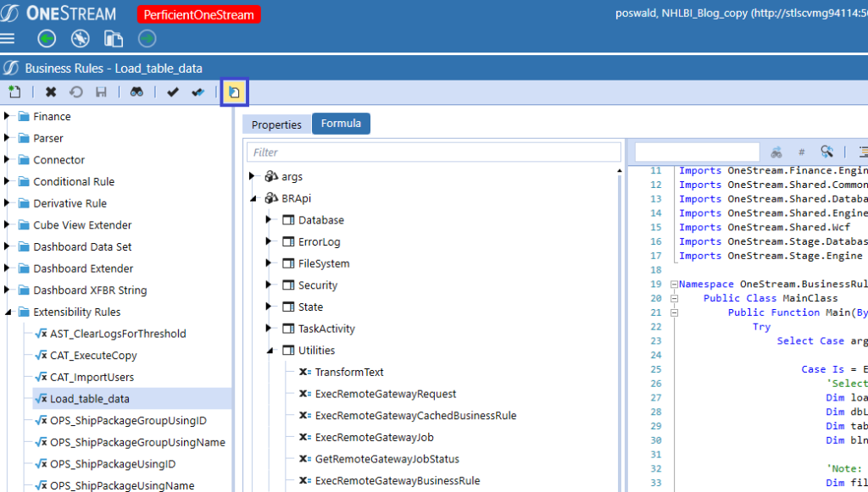Compile all rules with the double checkmark
Image resolution: width=868 pixels, height=492 pixels.
coord(198,91)
